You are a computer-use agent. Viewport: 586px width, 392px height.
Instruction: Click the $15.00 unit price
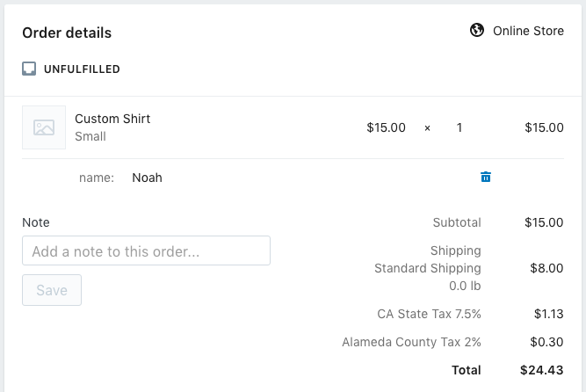[386, 127]
